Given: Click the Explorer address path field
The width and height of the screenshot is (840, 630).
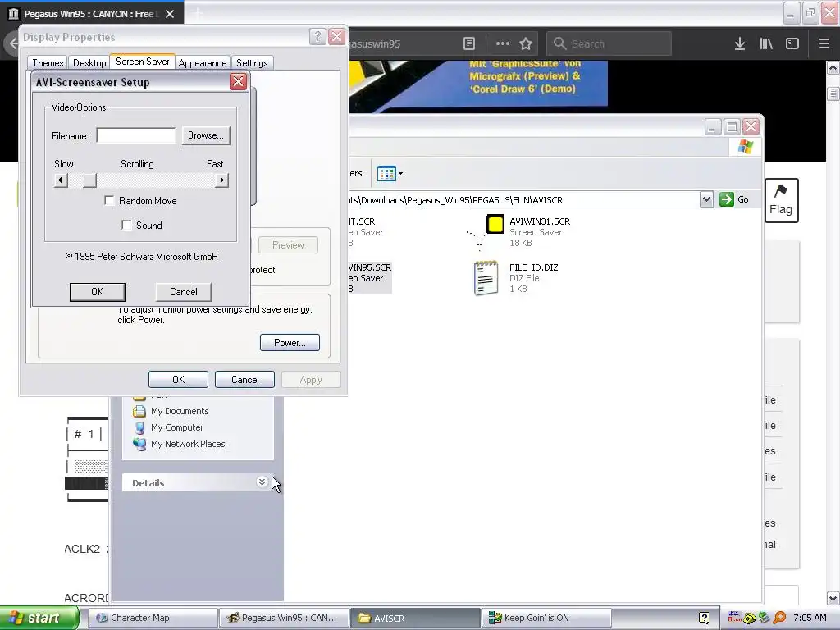Looking at the screenshot, I should [x=523, y=200].
